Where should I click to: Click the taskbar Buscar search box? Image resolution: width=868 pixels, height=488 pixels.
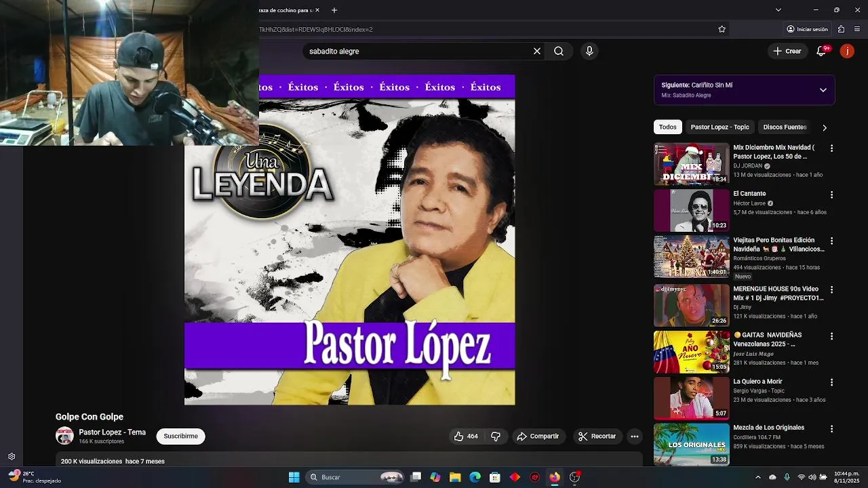[355, 477]
